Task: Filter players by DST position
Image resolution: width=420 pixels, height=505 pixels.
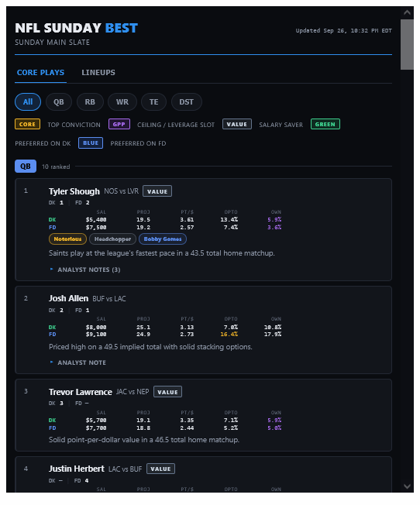Action: tap(187, 101)
